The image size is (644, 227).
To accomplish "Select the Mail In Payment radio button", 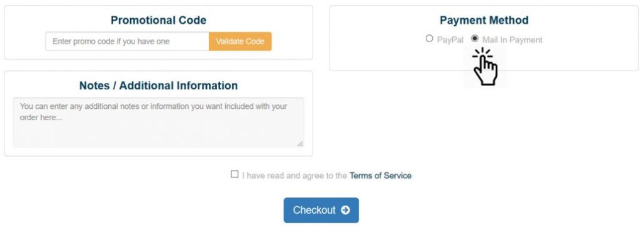I will [x=475, y=38].
